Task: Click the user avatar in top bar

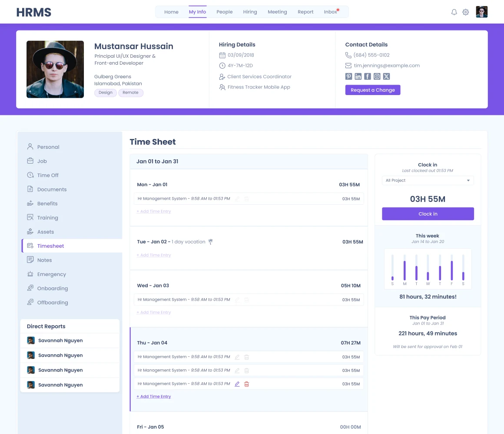Action: click(481, 12)
